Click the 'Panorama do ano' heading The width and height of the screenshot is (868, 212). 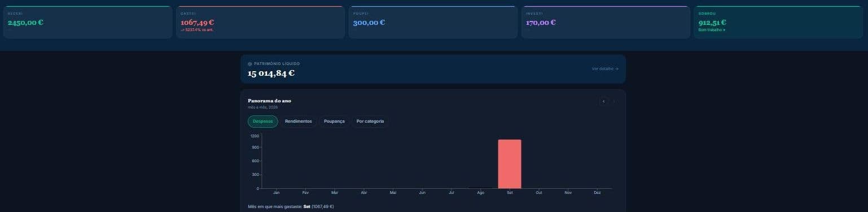click(x=270, y=101)
